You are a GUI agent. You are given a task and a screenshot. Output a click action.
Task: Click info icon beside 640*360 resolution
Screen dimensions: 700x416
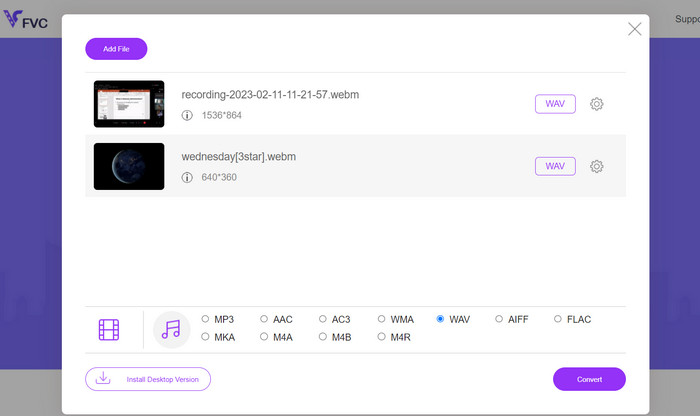tap(187, 178)
